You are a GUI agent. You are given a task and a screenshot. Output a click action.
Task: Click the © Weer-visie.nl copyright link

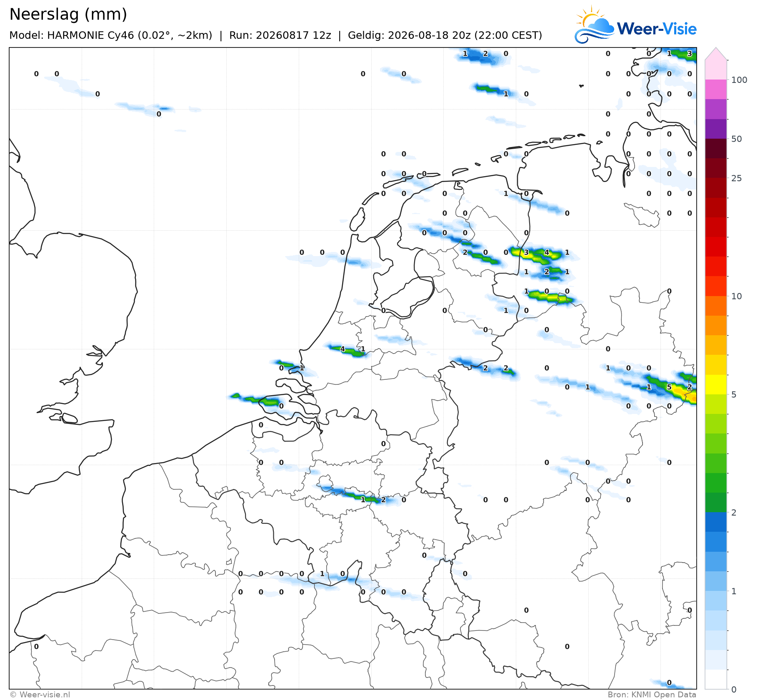pyautogui.click(x=40, y=695)
